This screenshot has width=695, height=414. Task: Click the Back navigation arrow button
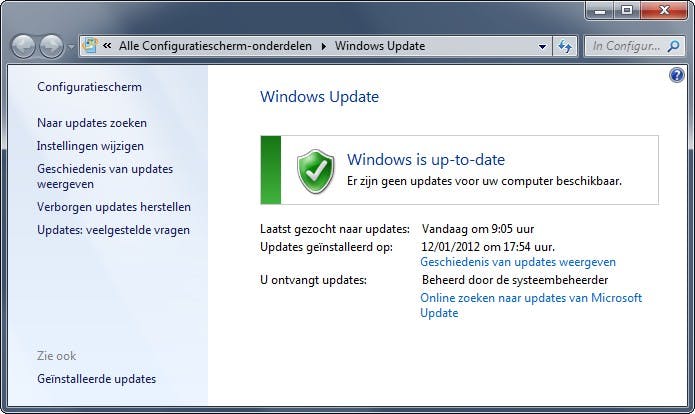pos(23,46)
